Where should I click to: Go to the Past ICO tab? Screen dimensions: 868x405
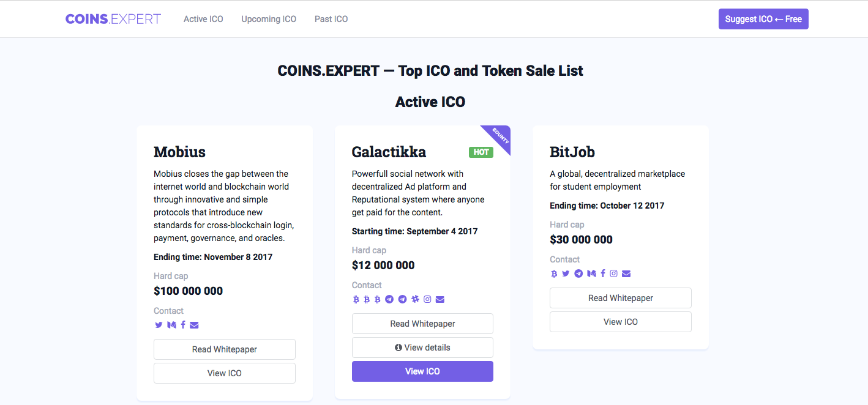pos(331,19)
